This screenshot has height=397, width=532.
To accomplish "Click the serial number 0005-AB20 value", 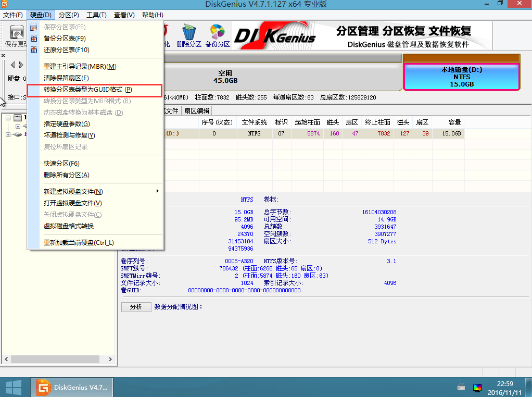I will click(239, 261).
